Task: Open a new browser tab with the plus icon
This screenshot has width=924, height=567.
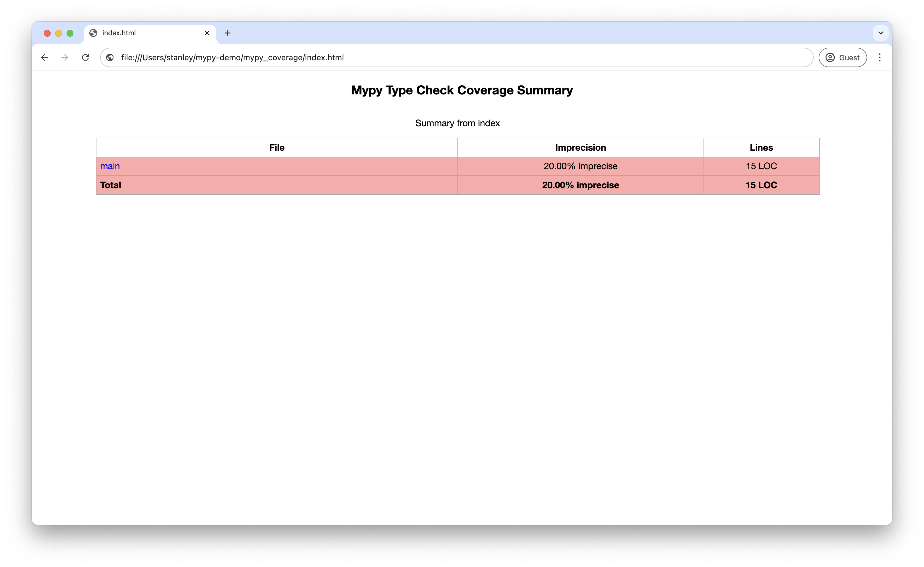Action: (x=227, y=33)
